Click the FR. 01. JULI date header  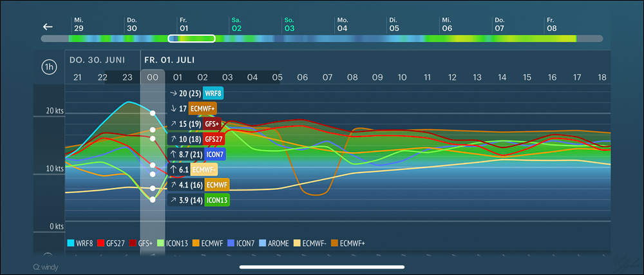point(169,60)
